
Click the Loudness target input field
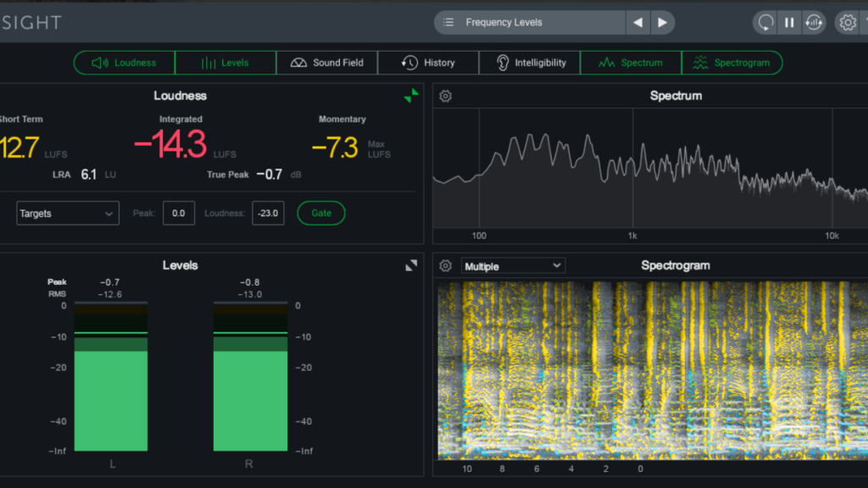(267, 213)
